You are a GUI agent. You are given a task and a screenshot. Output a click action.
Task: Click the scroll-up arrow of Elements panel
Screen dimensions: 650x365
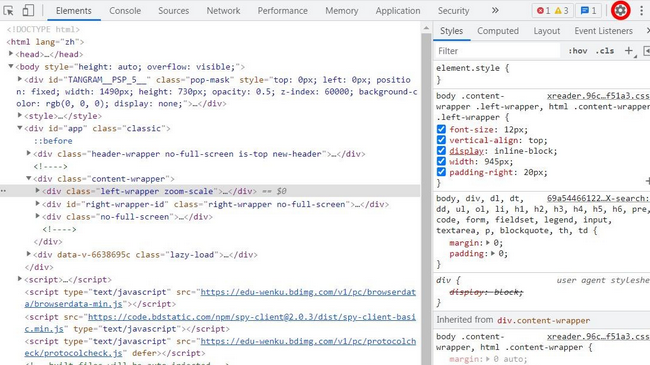[426, 28]
